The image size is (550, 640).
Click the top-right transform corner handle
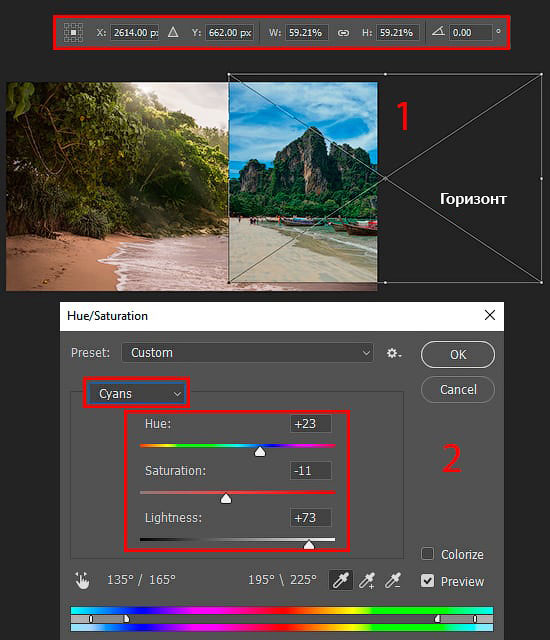coord(541,74)
